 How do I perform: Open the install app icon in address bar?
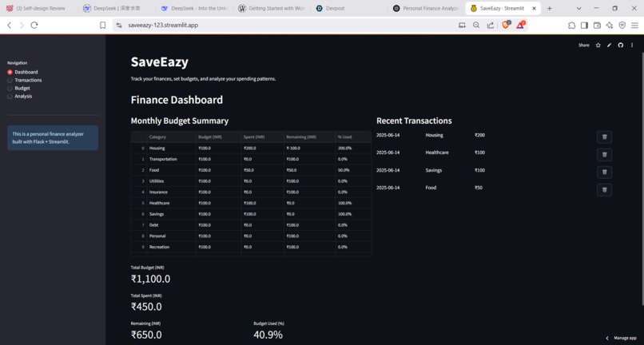462,25
